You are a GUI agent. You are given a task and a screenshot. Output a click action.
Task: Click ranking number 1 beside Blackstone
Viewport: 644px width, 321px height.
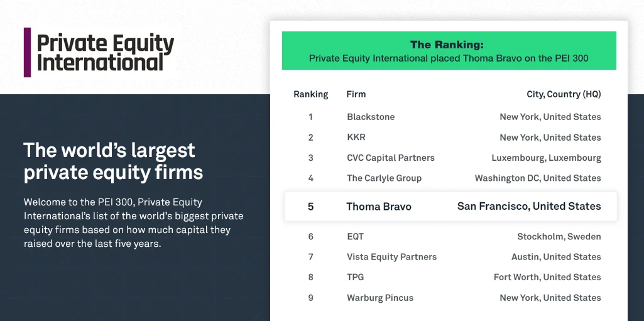(x=310, y=117)
